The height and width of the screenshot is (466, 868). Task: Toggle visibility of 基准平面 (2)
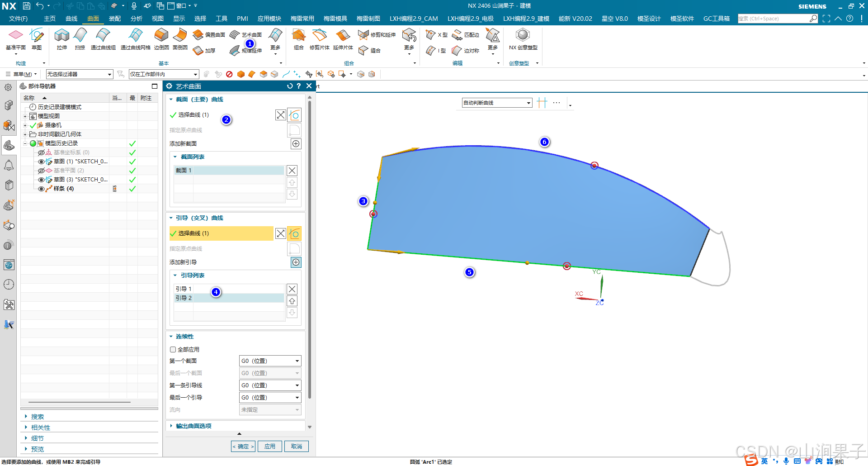[41, 171]
